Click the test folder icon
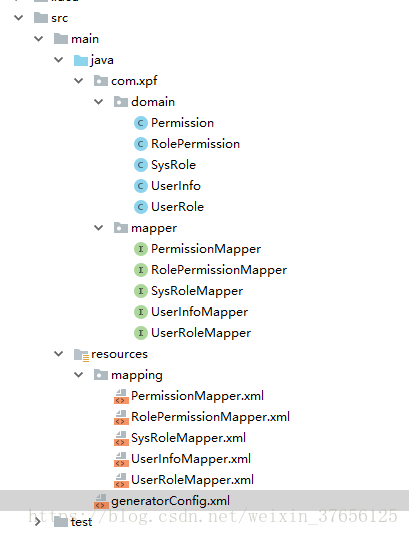 tap(61, 522)
